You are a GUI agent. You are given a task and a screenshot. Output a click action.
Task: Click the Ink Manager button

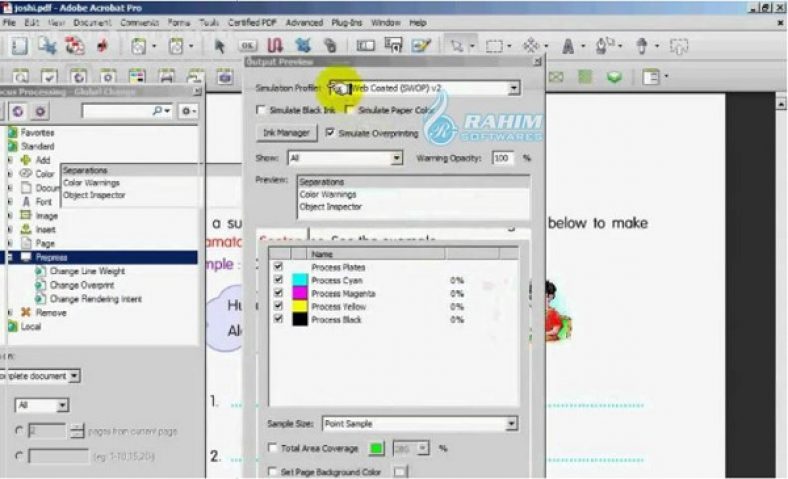[286, 133]
